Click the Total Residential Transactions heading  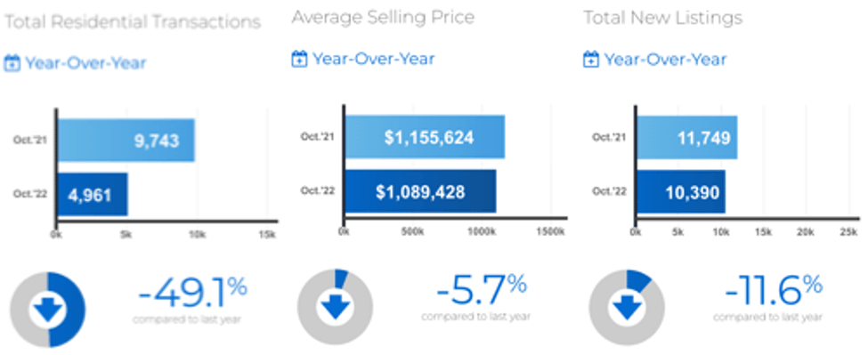click(x=133, y=22)
